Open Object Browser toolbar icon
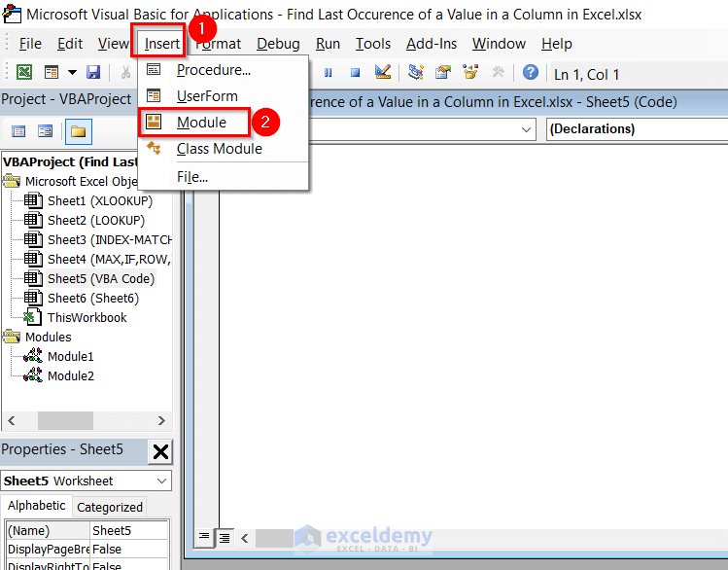728x570 pixels. [x=470, y=72]
